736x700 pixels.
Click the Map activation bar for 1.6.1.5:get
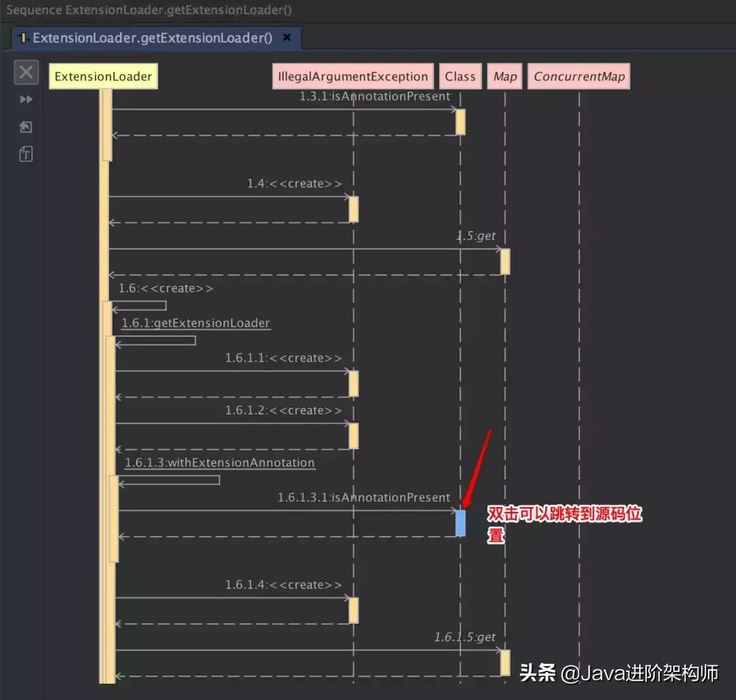505,663
